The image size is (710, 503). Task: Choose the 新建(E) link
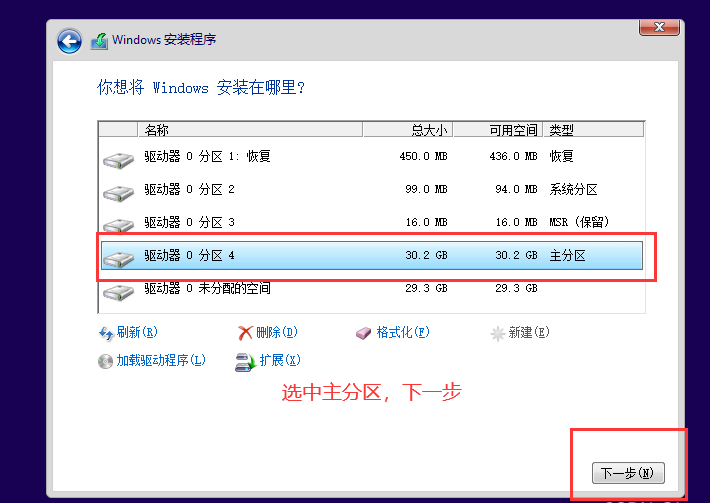(x=529, y=332)
